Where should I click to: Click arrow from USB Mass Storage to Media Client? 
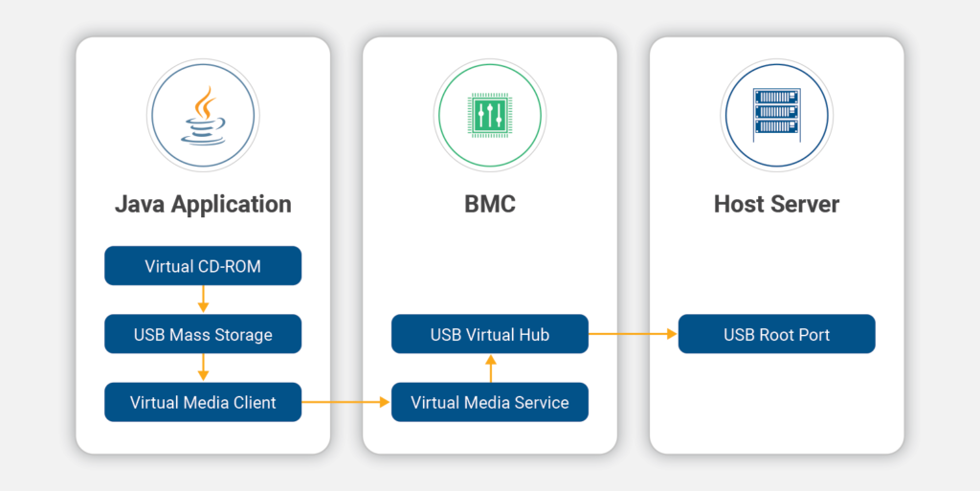[x=203, y=368]
